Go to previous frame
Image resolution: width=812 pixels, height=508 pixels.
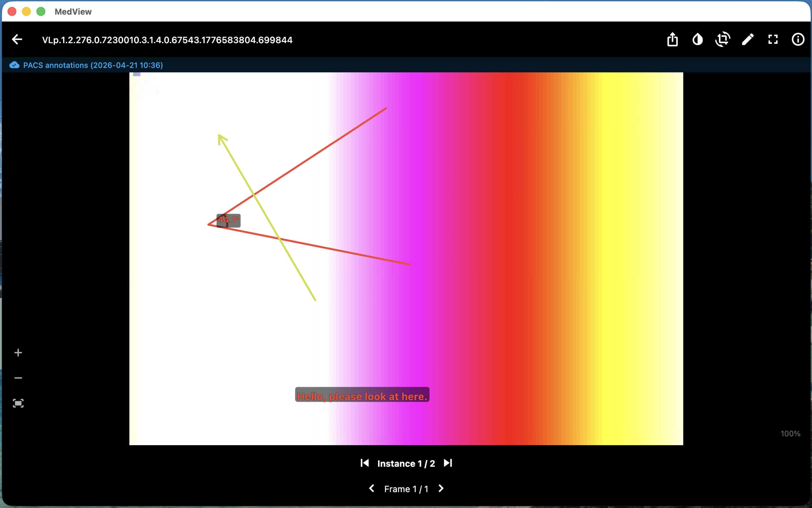[x=371, y=489]
